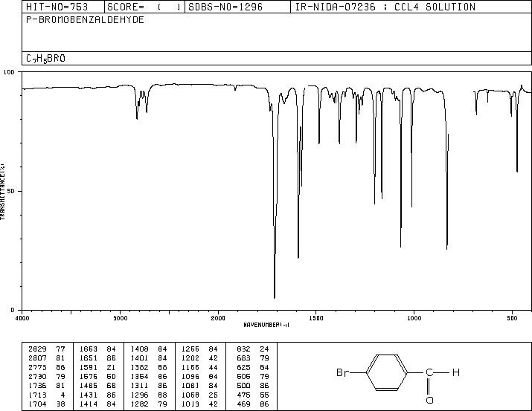Click the 1431 peak table entry

click(97, 395)
